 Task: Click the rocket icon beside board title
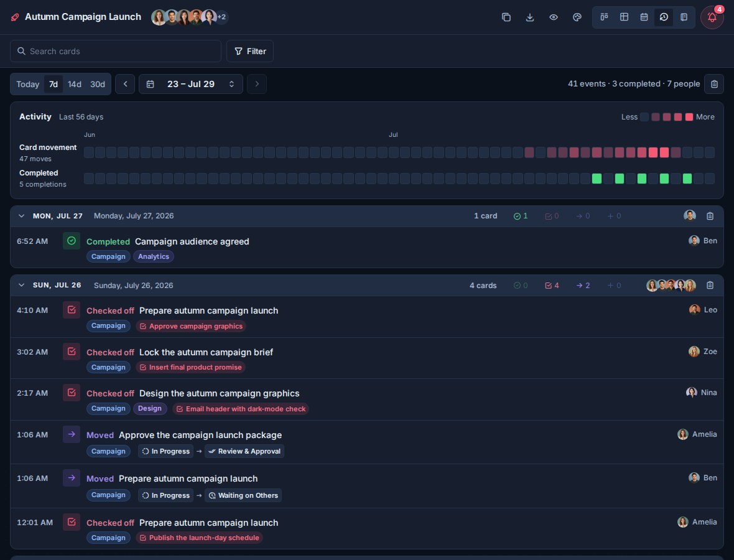(15, 17)
